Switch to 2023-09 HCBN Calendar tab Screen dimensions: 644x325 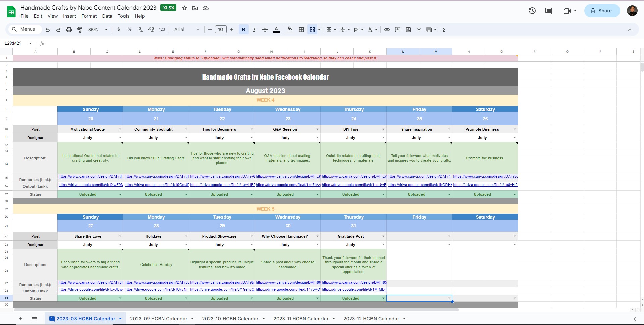158,319
